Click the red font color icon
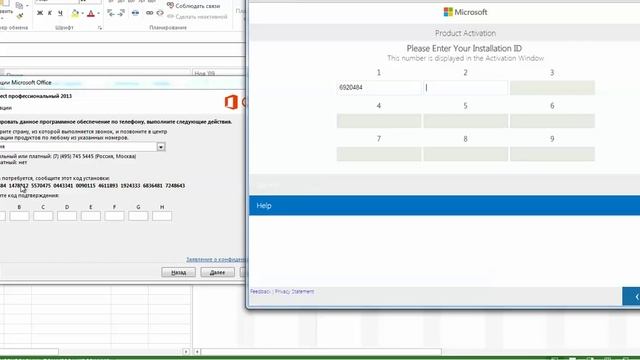640x360 pixels. click(91, 13)
